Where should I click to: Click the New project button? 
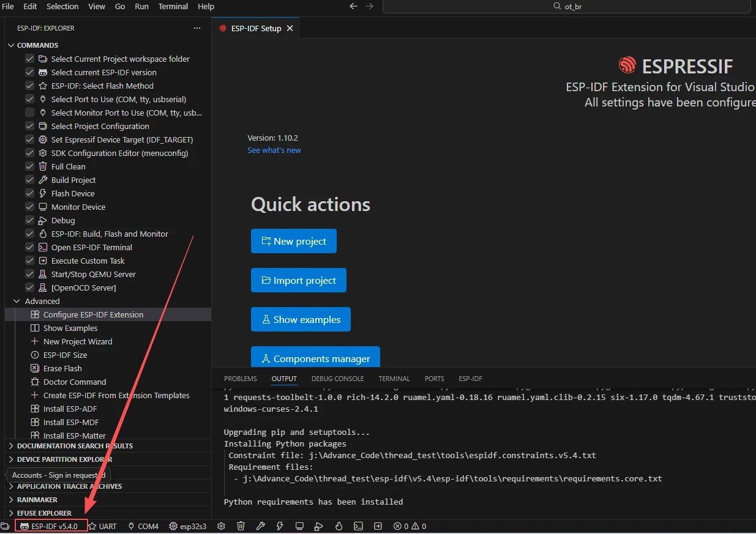tap(294, 241)
